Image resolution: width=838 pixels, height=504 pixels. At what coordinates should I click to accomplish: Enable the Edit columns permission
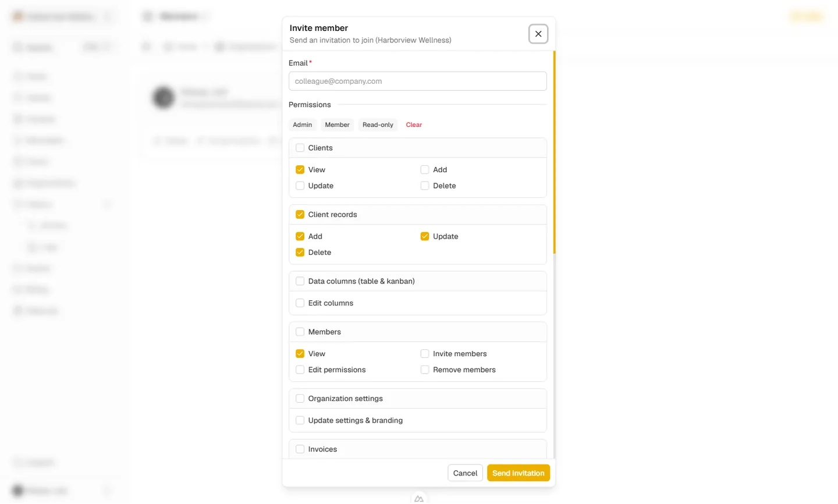[300, 303]
